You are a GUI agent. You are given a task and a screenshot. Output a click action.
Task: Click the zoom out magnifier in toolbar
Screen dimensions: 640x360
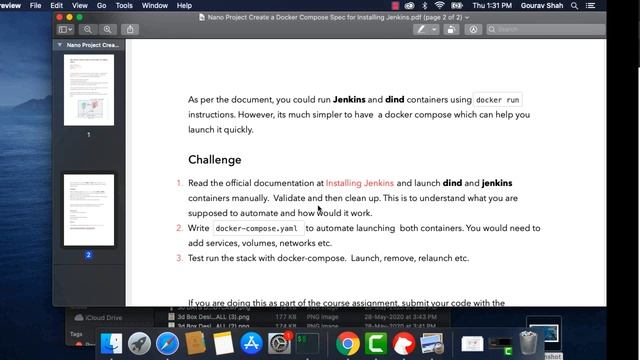[88, 29]
